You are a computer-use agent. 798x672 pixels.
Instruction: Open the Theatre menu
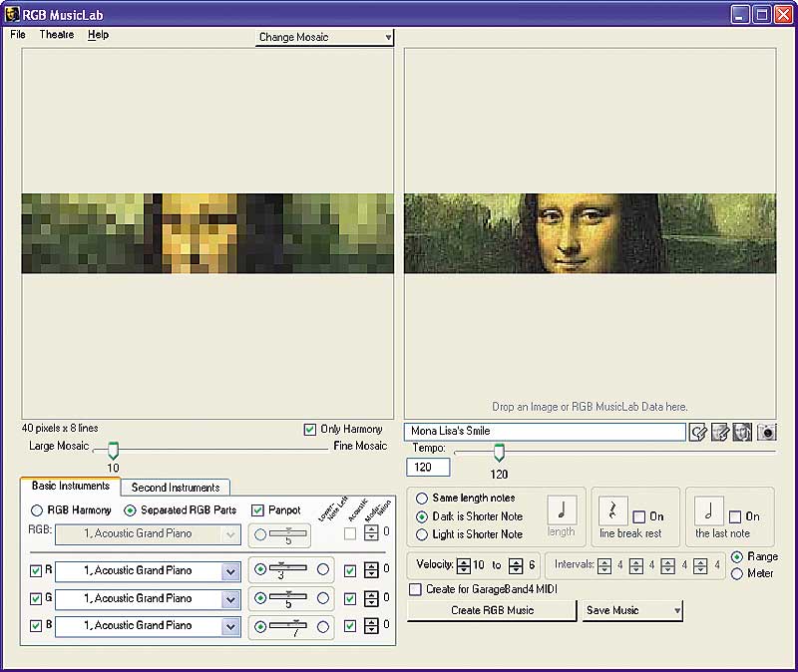57,35
